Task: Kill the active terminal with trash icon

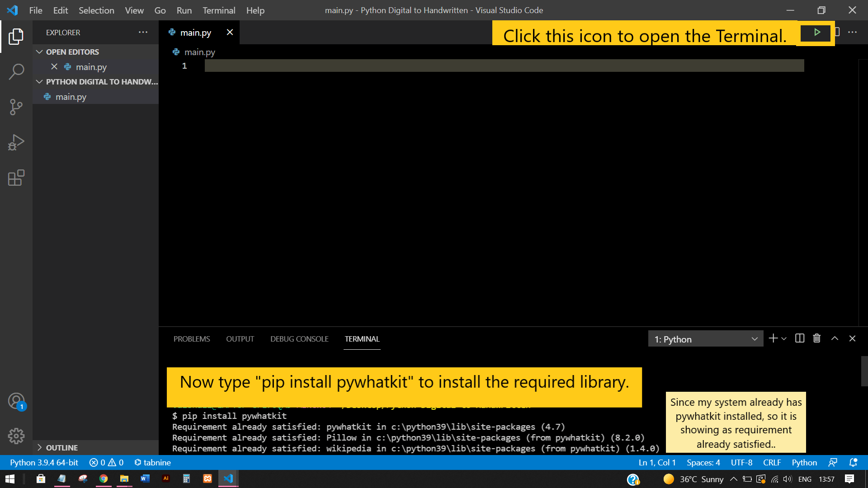Action: [x=816, y=338]
